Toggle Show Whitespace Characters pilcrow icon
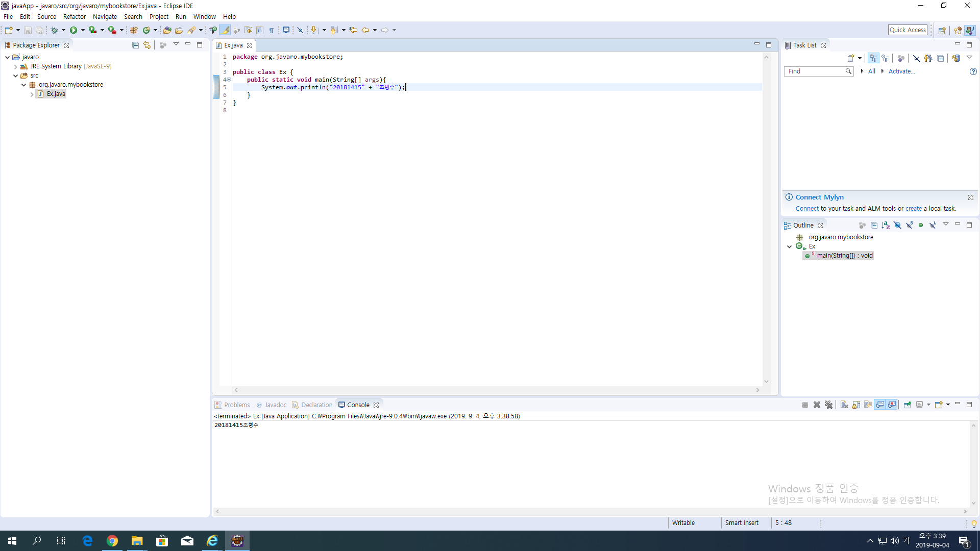The width and height of the screenshot is (980, 551). pyautogui.click(x=272, y=30)
